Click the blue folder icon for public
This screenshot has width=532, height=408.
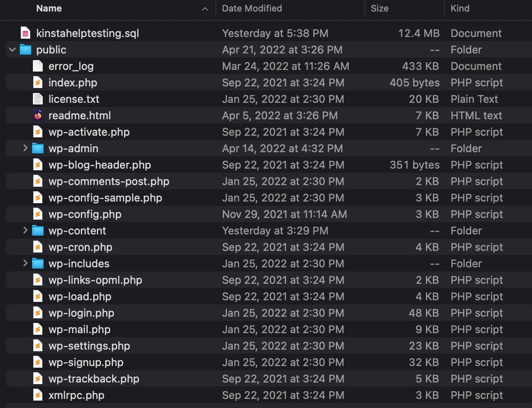[25, 49]
